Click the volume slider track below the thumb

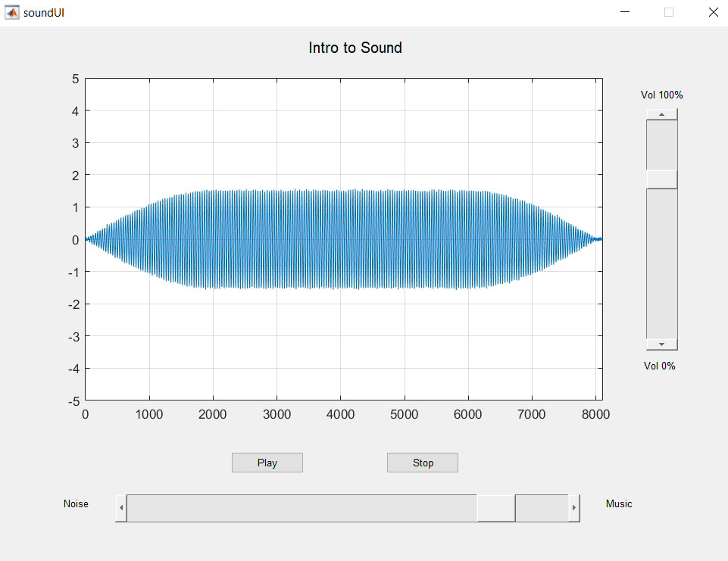click(661, 263)
